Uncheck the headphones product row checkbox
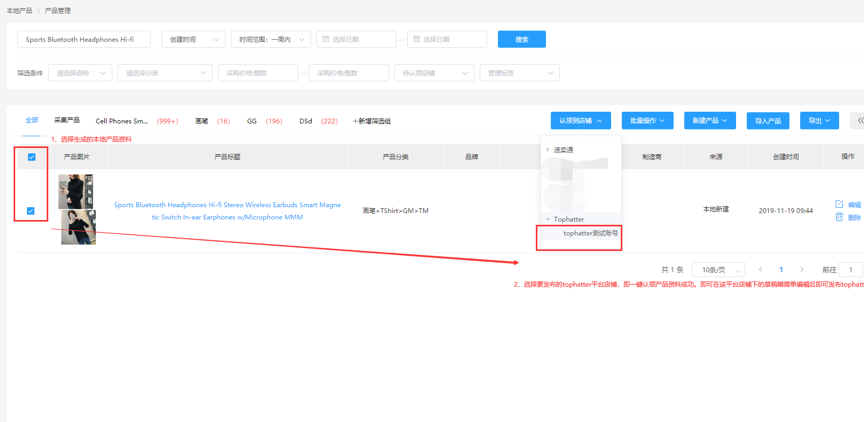The height and width of the screenshot is (422, 864). tap(31, 211)
